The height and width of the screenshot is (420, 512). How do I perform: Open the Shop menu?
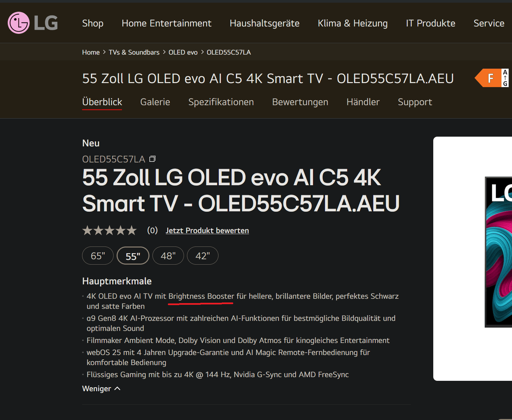[93, 23]
